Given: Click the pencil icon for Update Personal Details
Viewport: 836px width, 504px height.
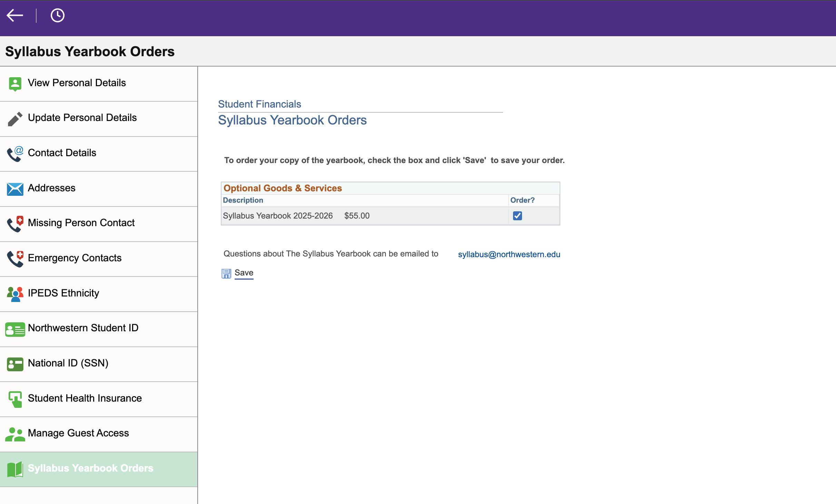Looking at the screenshot, I should tap(15, 119).
